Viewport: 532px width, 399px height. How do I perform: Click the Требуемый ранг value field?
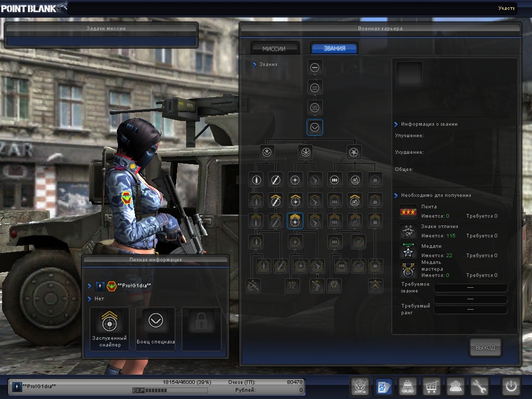[470, 310]
